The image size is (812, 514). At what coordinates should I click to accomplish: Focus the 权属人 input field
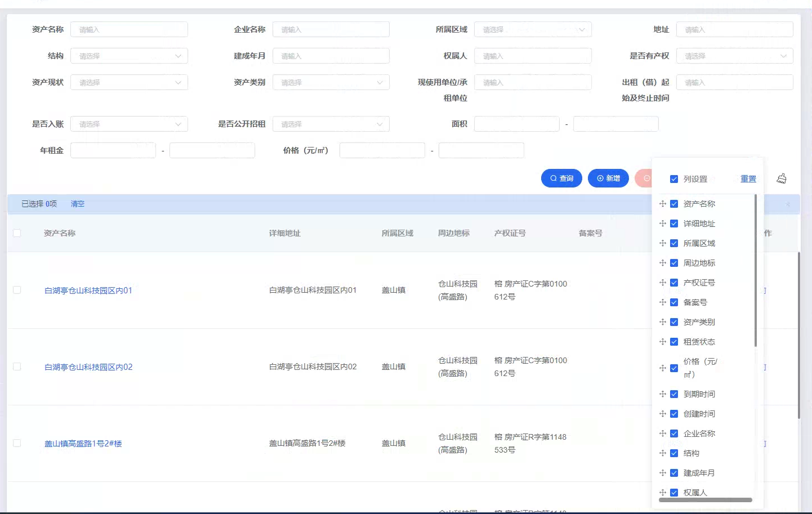coord(533,56)
